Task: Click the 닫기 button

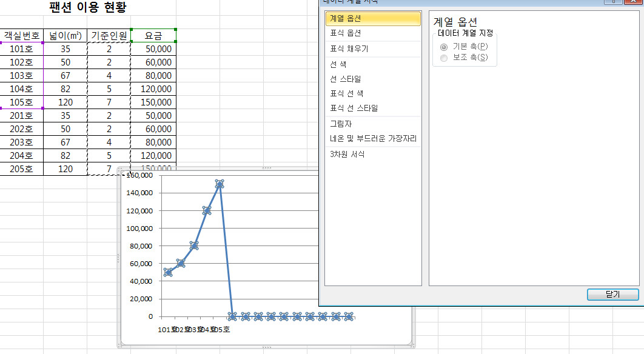Action: point(612,295)
